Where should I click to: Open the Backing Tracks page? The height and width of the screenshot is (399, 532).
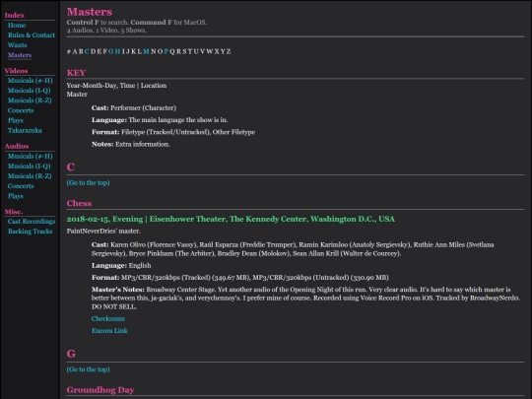tap(30, 232)
